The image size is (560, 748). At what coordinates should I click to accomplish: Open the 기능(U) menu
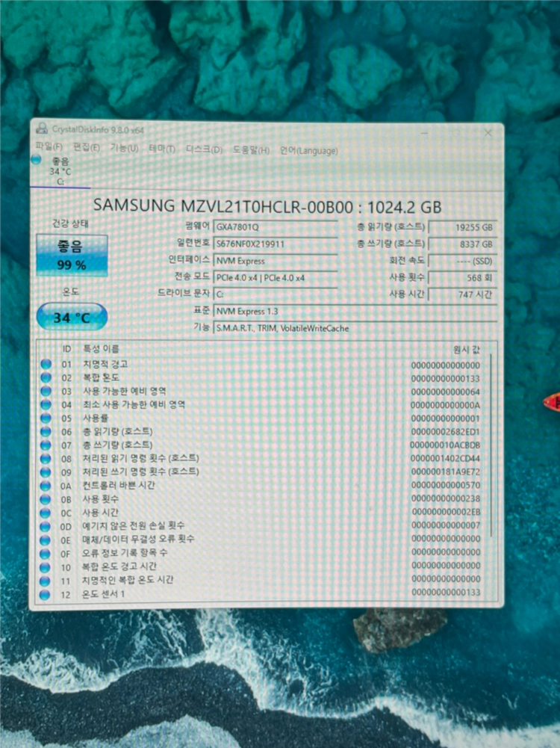[125, 148]
